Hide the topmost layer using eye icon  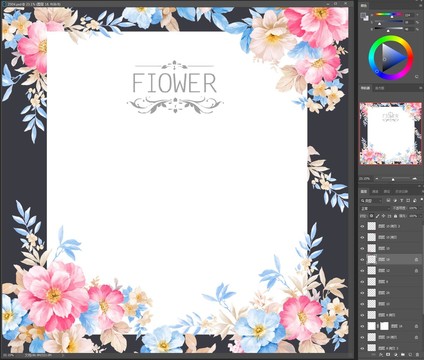coord(362,226)
